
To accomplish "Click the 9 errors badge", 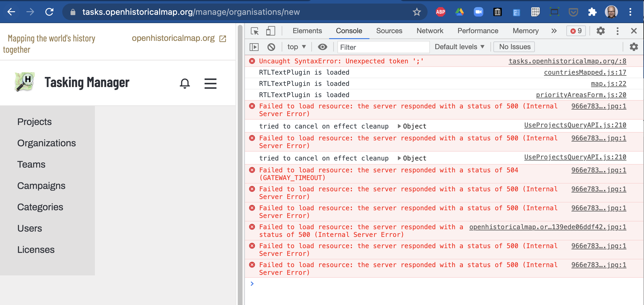I will pyautogui.click(x=576, y=31).
